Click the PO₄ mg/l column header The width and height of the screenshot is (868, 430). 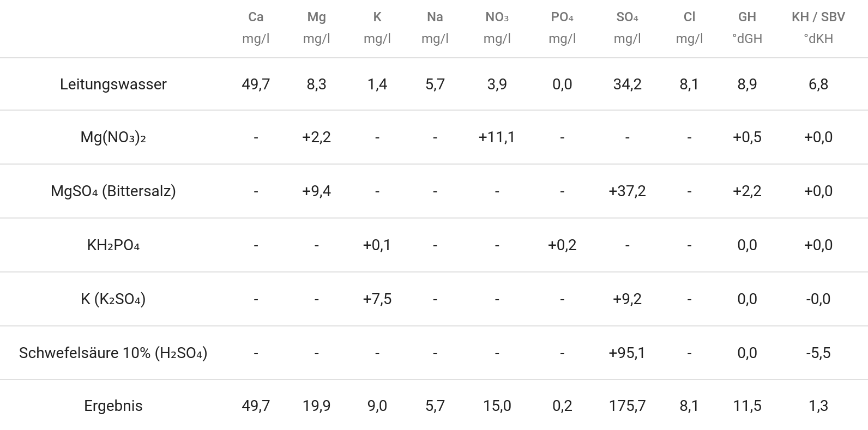(562, 28)
